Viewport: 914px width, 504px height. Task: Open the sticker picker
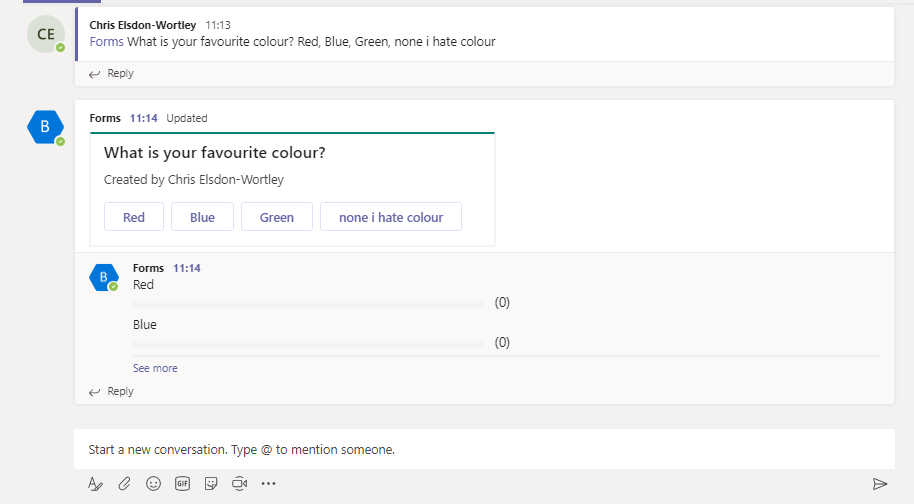point(211,483)
